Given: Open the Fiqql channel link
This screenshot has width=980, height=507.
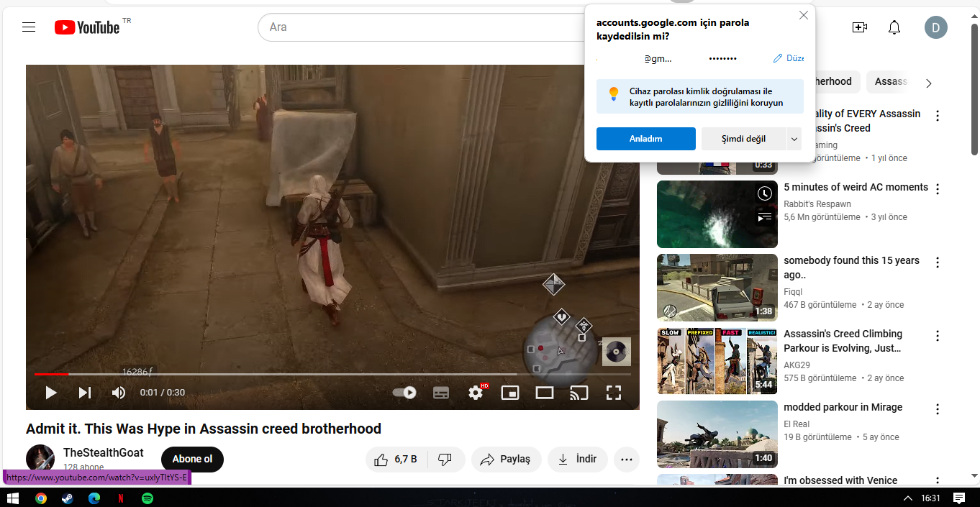Looking at the screenshot, I should (x=793, y=292).
